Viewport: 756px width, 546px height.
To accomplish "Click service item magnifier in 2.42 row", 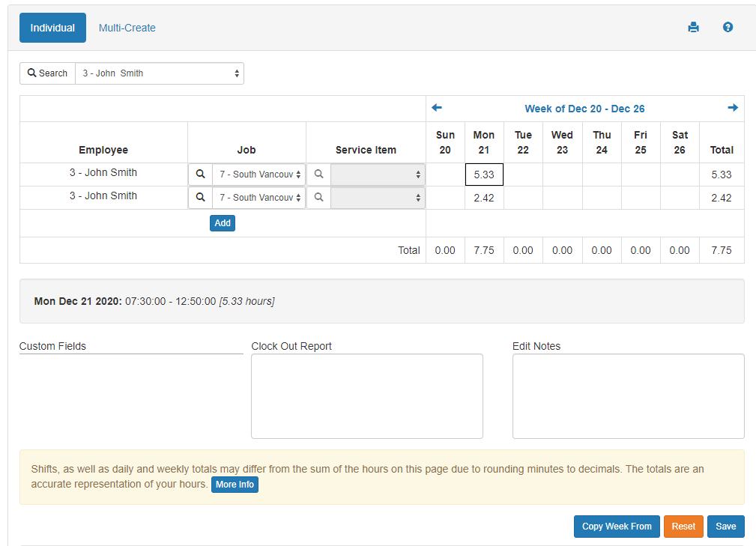I will (x=318, y=197).
